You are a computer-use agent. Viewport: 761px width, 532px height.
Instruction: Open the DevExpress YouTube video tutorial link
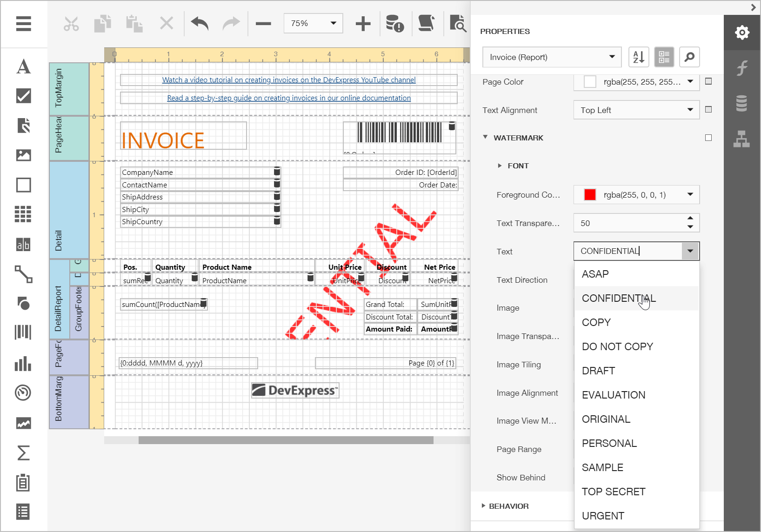tap(289, 80)
